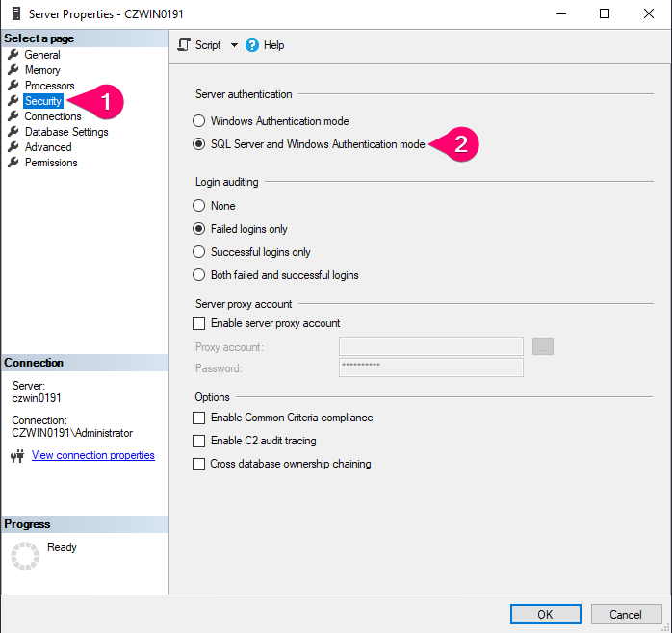Click the Script toolbar button
672x633 pixels.
199,45
